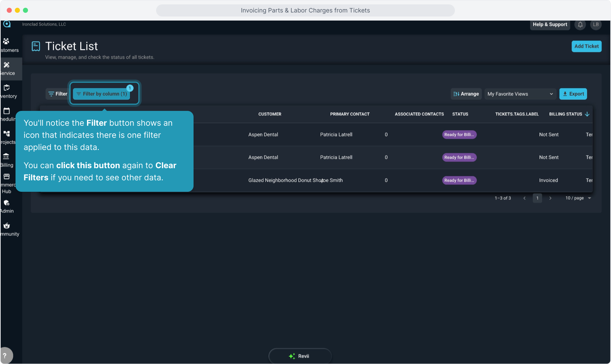Open the 10 / page size dropdown
The image size is (611, 364).
(578, 198)
